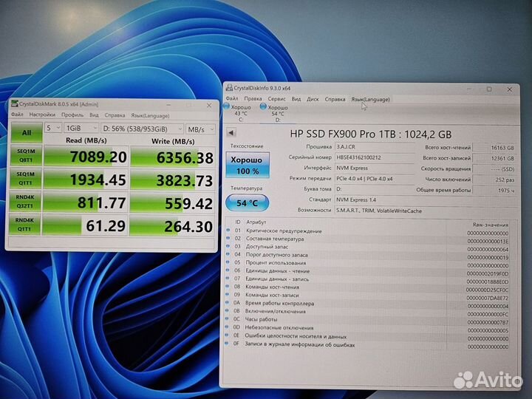Click the standard field NVM Express 1.4
Viewport: 532px width, 399px height.
coord(426,199)
